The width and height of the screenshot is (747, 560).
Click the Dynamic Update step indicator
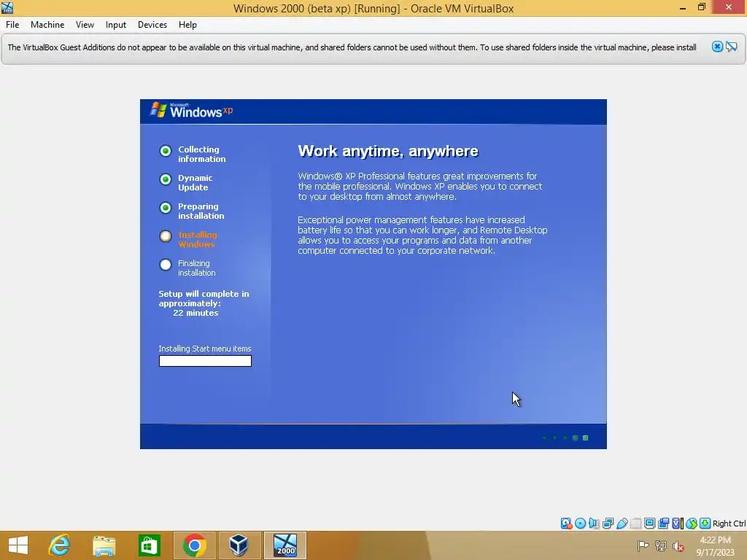[166, 179]
